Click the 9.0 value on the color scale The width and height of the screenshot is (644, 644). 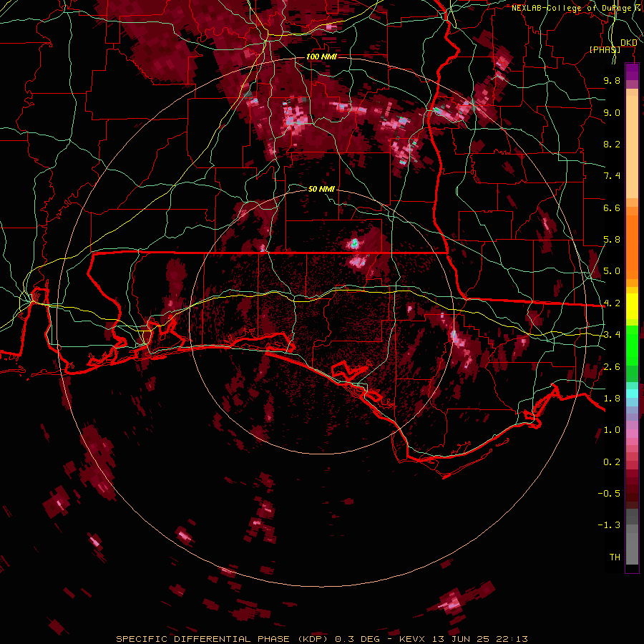[x=612, y=112]
